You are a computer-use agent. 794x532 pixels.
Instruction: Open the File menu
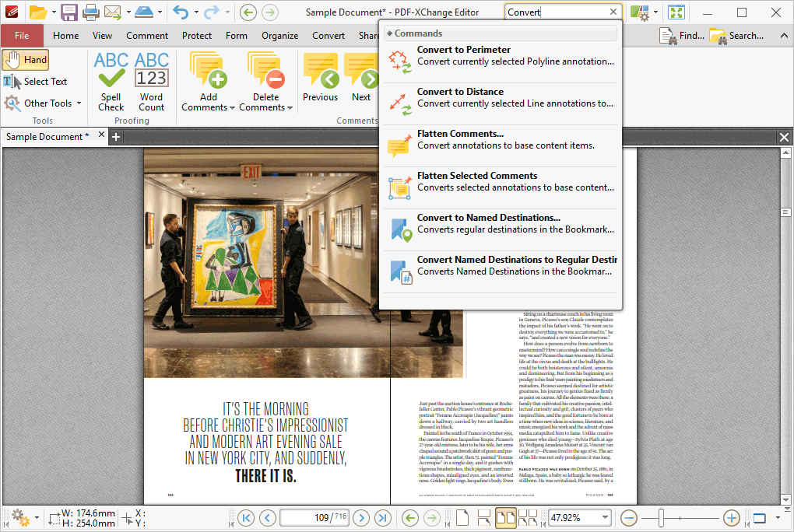click(x=22, y=36)
